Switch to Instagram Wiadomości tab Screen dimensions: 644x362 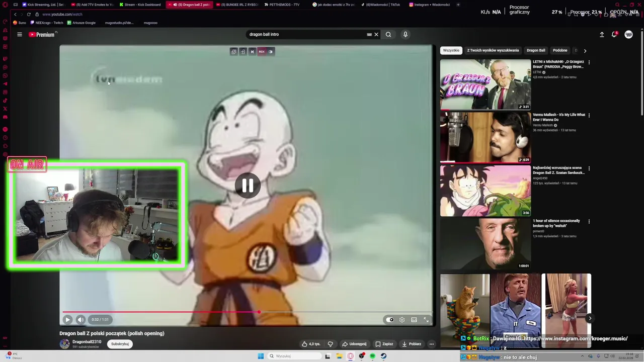click(430, 5)
